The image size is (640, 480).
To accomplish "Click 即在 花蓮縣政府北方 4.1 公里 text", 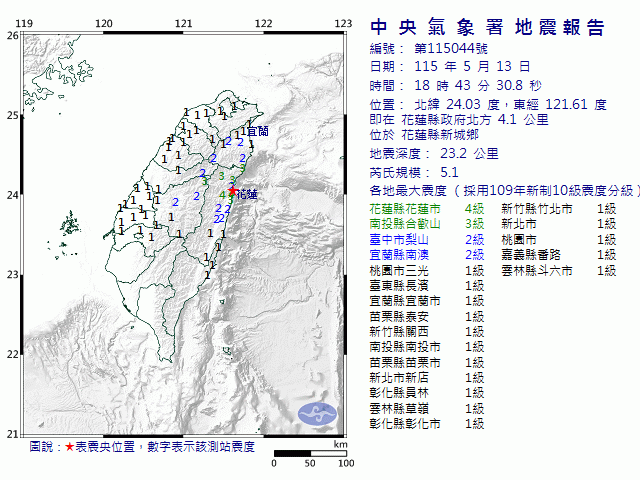I will tap(459, 120).
